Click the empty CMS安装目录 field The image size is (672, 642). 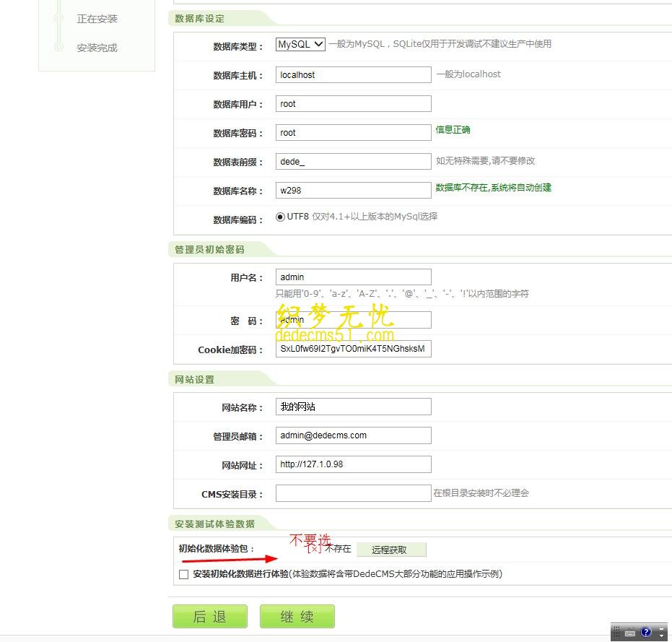tap(352, 493)
